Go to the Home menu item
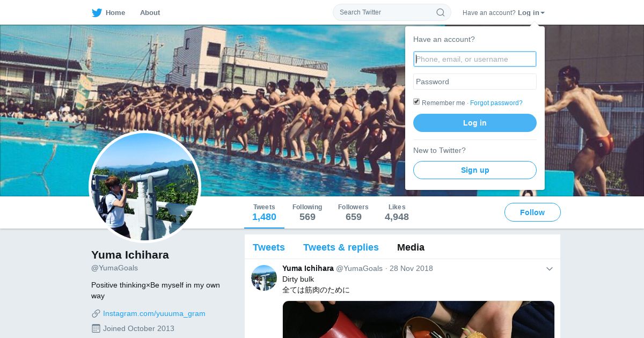Viewport: 644px width, 338px height. point(115,12)
